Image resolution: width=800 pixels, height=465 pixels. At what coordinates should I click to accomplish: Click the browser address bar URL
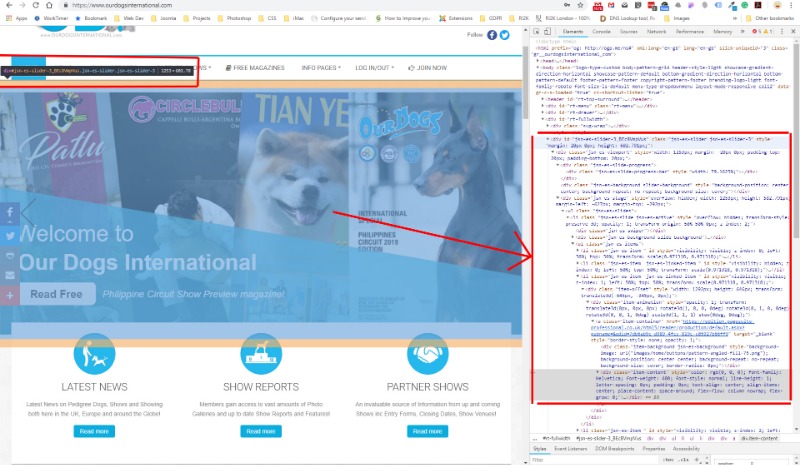[x=122, y=5]
